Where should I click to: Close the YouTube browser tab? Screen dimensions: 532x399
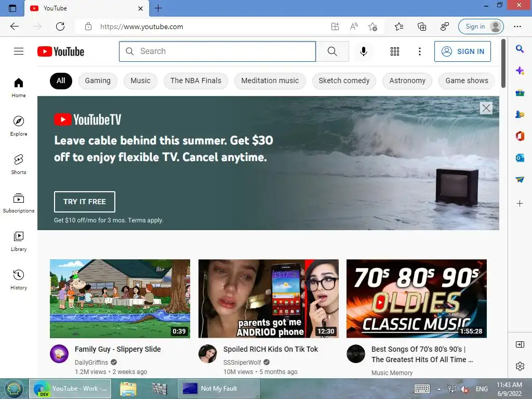pos(140,8)
